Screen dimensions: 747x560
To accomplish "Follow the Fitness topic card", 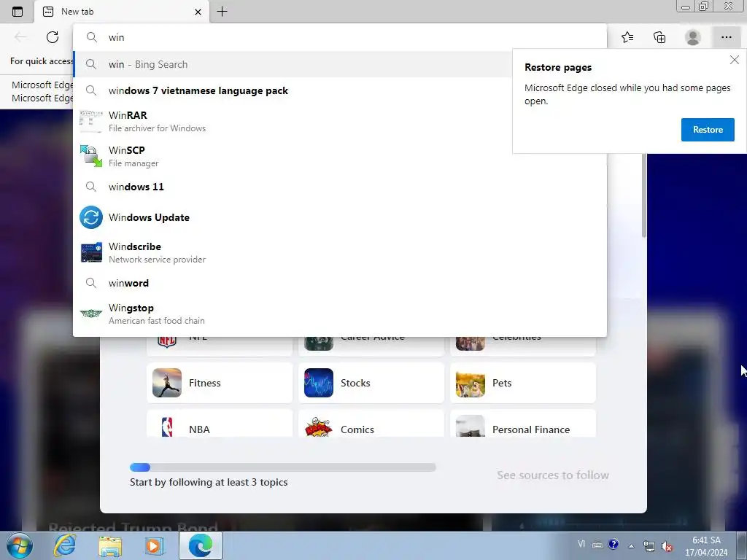I will [x=220, y=383].
